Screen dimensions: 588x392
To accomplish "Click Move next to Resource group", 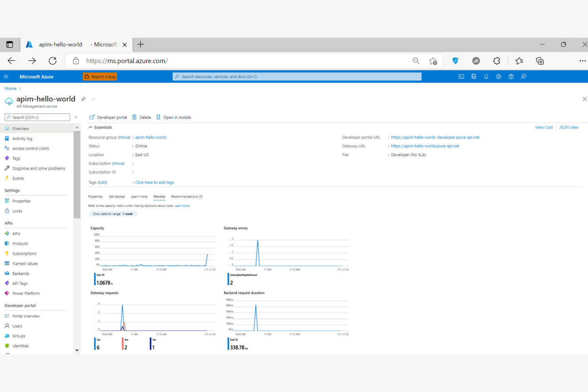I will pos(124,137).
